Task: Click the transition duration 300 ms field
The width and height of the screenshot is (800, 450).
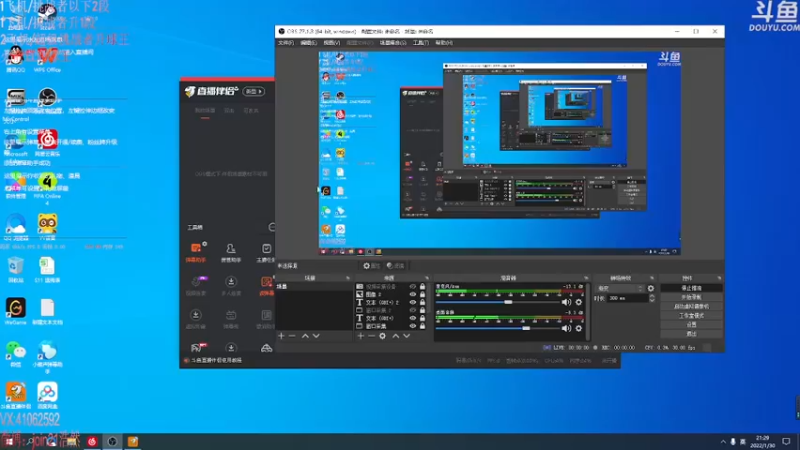Action: pos(627,298)
